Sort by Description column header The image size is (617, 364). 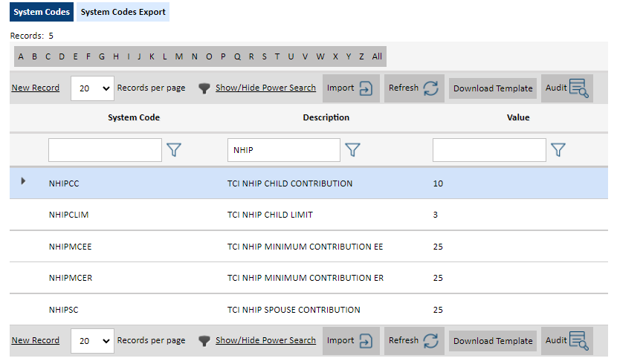coord(326,117)
